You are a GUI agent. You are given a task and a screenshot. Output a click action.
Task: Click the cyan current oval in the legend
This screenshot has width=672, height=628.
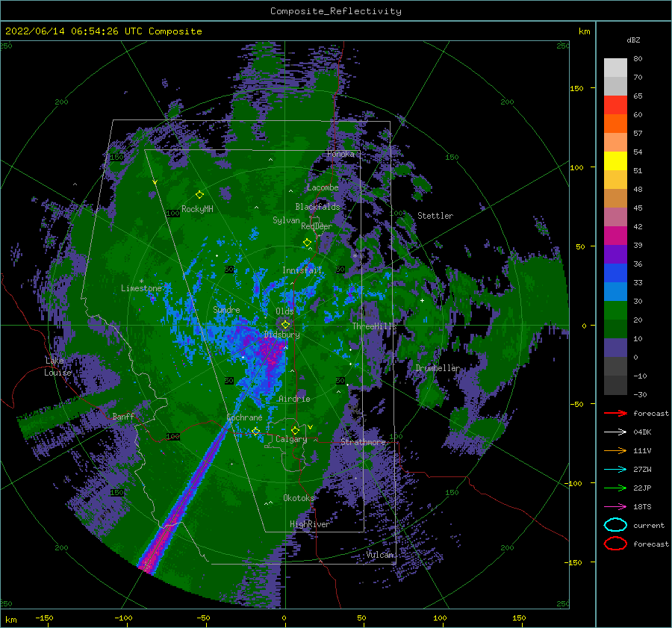point(615,525)
